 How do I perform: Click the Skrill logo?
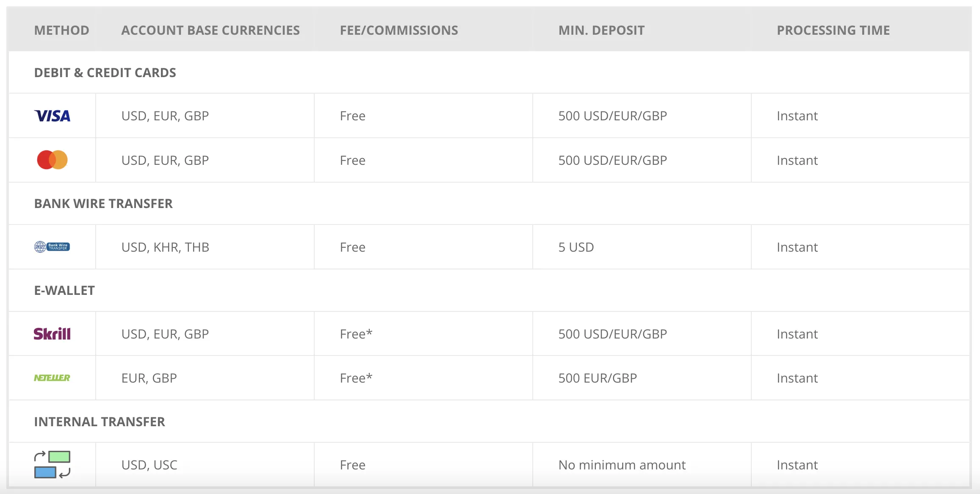(x=52, y=334)
